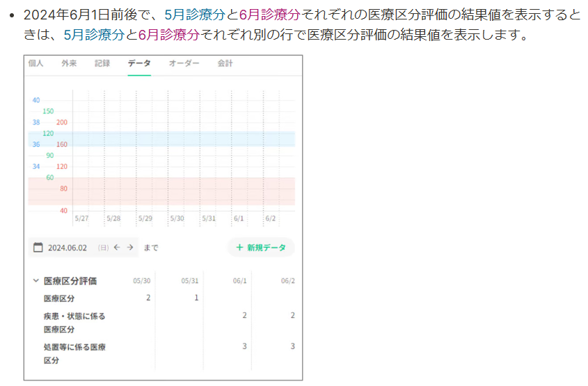The height and width of the screenshot is (386, 588).
Task: Click the 5/27 chart axis label
Action: [81, 218]
